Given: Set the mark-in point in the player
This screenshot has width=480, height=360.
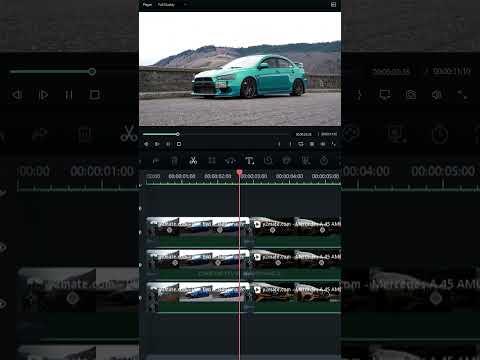Looking at the screenshot, I should tap(279, 144).
